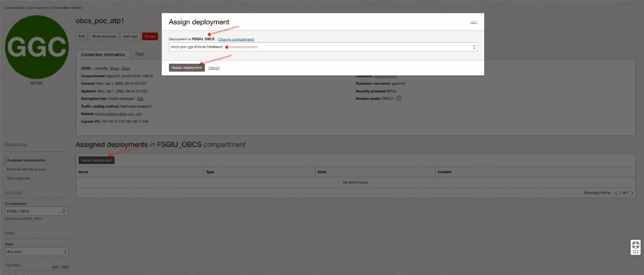Click the ACTIVE status label
The height and width of the screenshot is (275, 644).
tap(37, 83)
